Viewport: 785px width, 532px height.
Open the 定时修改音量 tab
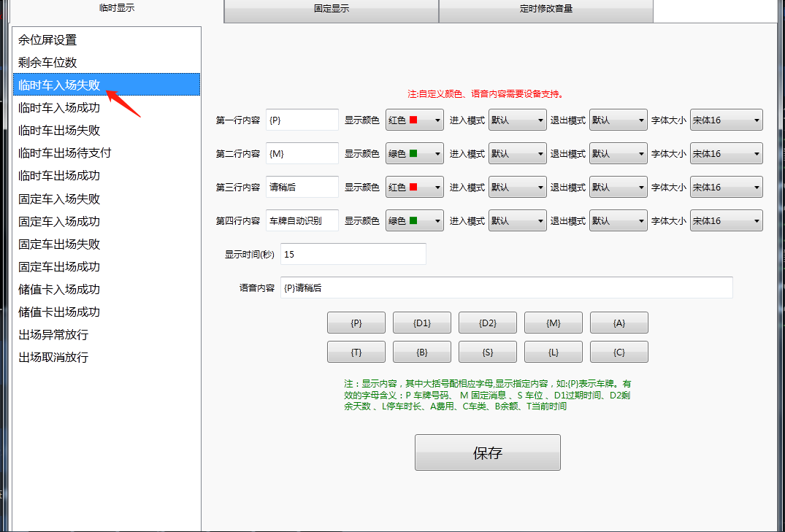pyautogui.click(x=545, y=10)
